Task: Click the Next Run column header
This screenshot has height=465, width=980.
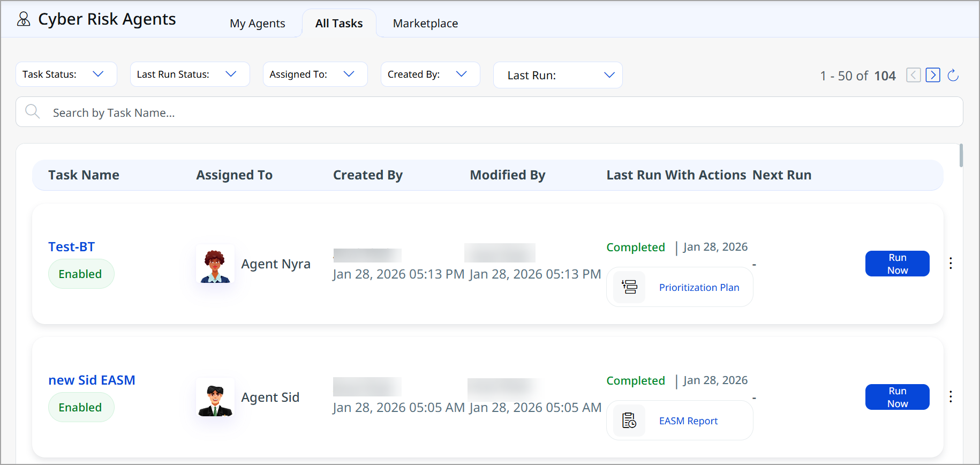Action: [x=782, y=175]
